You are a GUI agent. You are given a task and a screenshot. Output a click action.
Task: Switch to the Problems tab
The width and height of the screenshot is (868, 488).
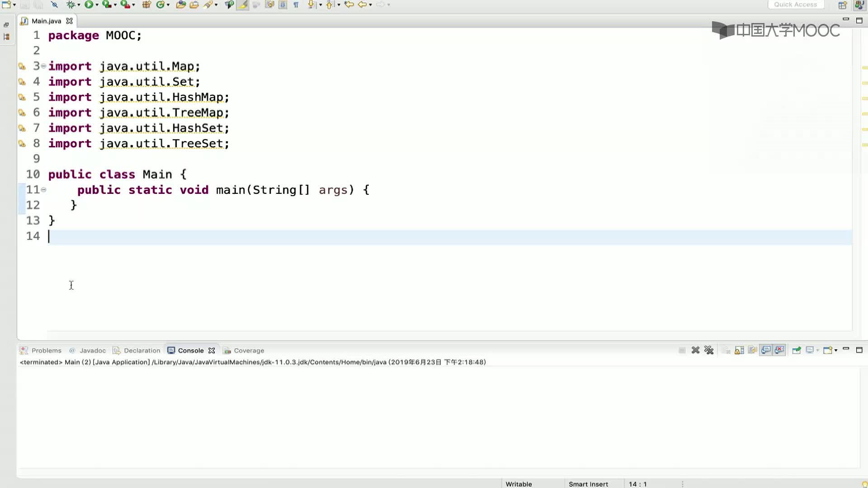point(41,350)
